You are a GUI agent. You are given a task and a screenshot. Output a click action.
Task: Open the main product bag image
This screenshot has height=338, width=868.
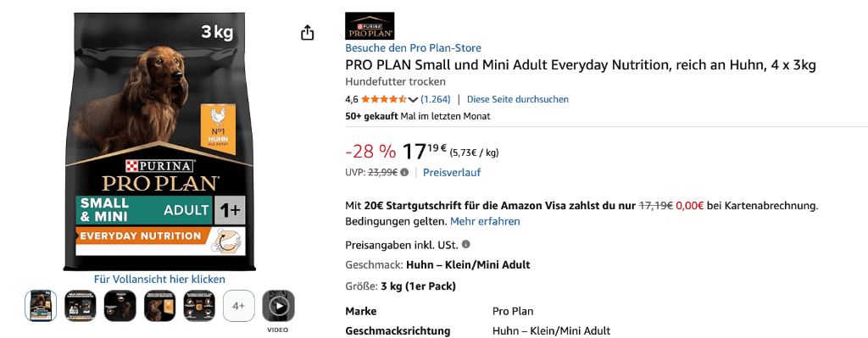[154, 141]
